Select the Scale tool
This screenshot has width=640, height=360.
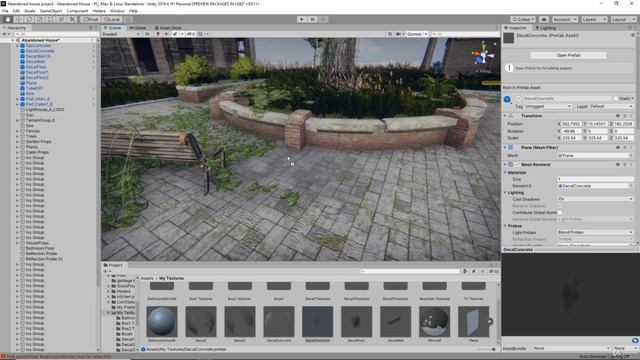click(40, 19)
